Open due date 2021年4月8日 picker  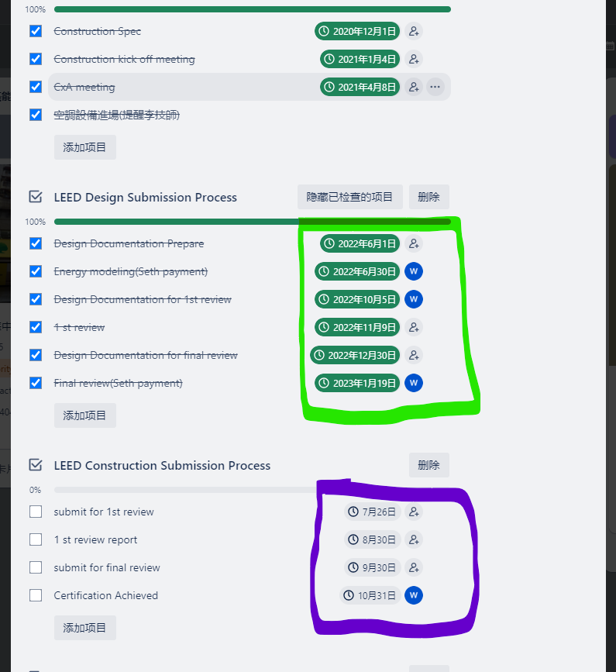360,87
